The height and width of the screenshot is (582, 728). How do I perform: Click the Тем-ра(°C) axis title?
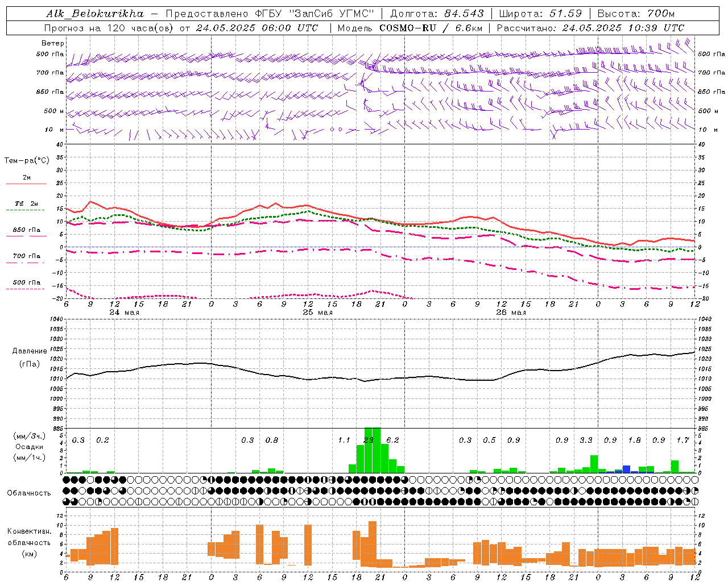coord(27,161)
